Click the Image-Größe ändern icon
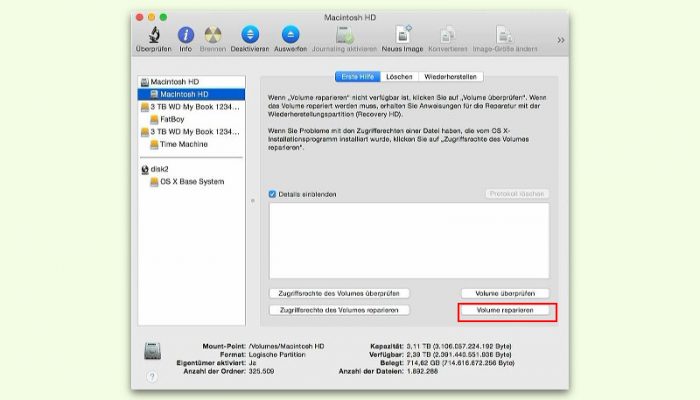Viewport: 700px width, 400px height. coord(504,35)
